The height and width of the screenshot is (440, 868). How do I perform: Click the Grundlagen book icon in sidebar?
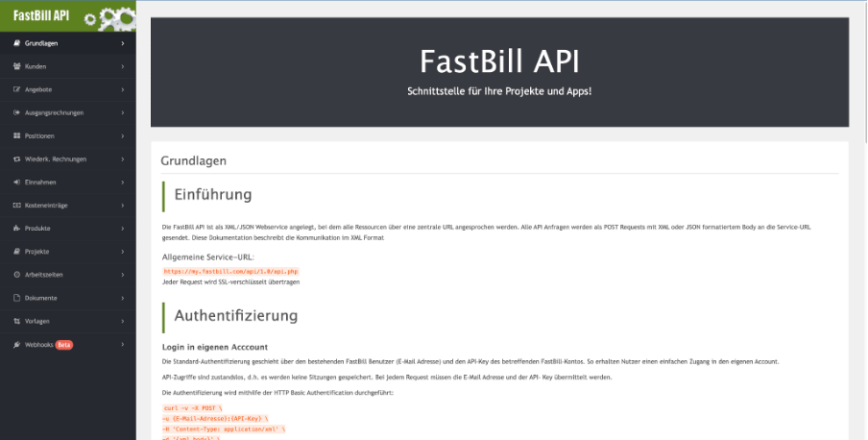pyautogui.click(x=16, y=43)
